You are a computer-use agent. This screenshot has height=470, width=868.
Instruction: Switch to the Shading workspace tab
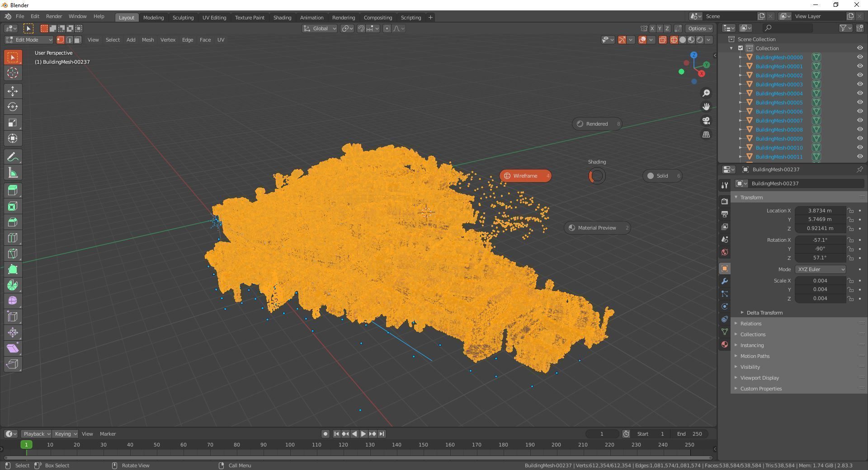coord(282,17)
